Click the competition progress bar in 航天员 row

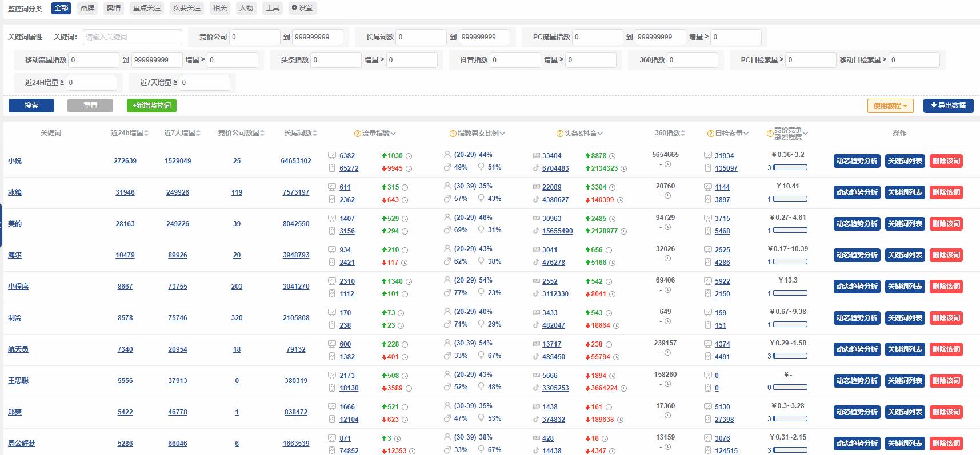[x=790, y=356]
